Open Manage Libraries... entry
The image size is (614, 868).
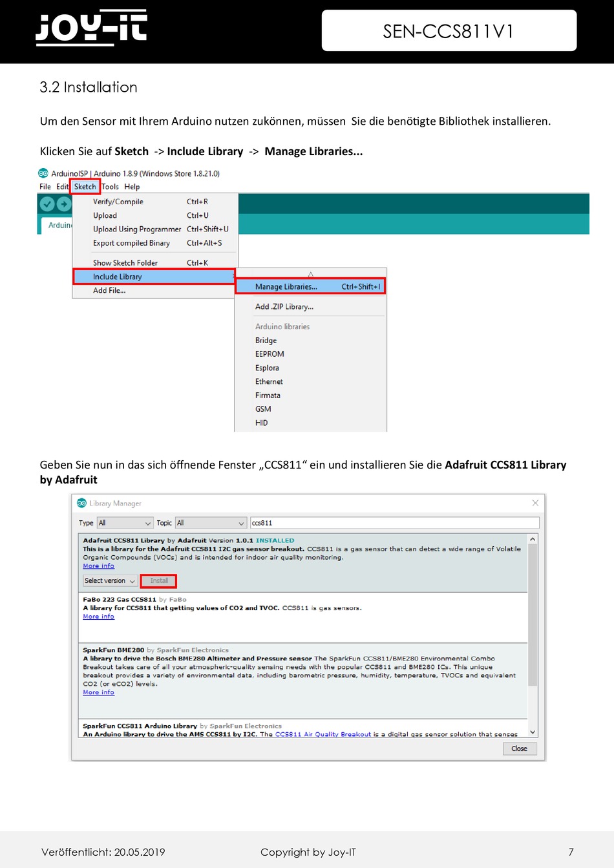coord(310,286)
